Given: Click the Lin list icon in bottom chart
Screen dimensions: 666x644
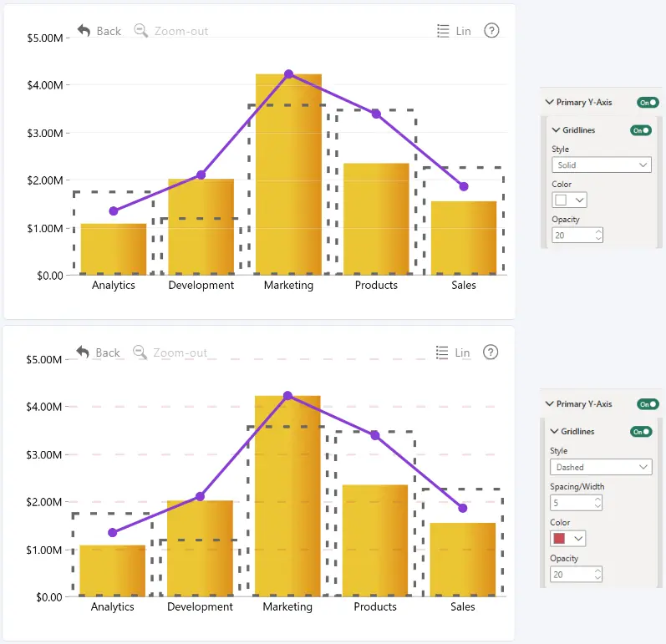Looking at the screenshot, I should (x=442, y=352).
